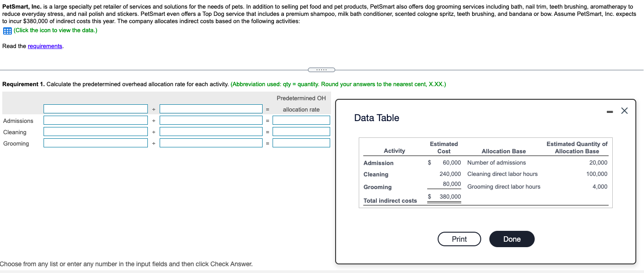Click the data table icon
644x273 pixels.
click(7, 30)
